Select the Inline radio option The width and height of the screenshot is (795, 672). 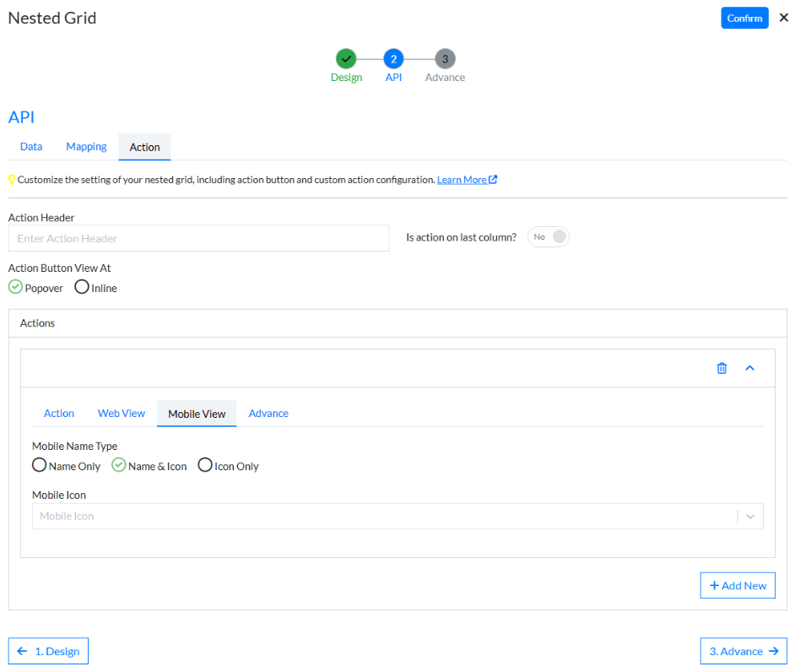pyautogui.click(x=82, y=287)
